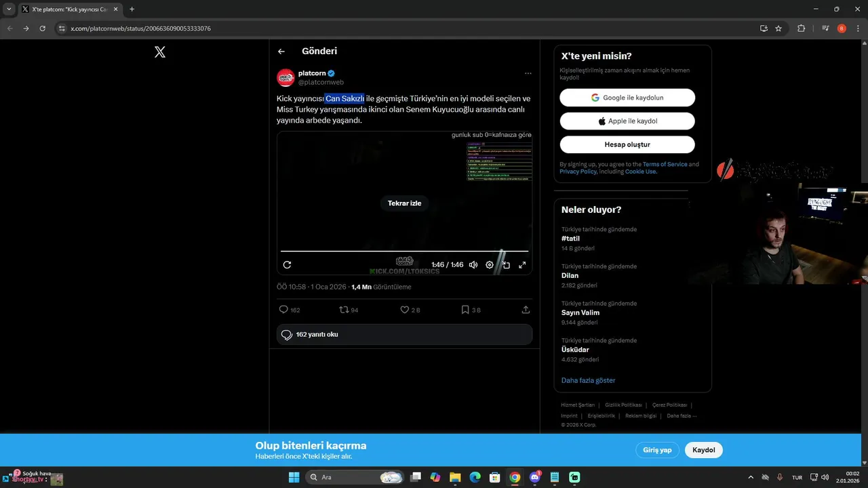The image size is (868, 488).
Task: Open Kick app from the taskbar
Action: click(x=574, y=477)
